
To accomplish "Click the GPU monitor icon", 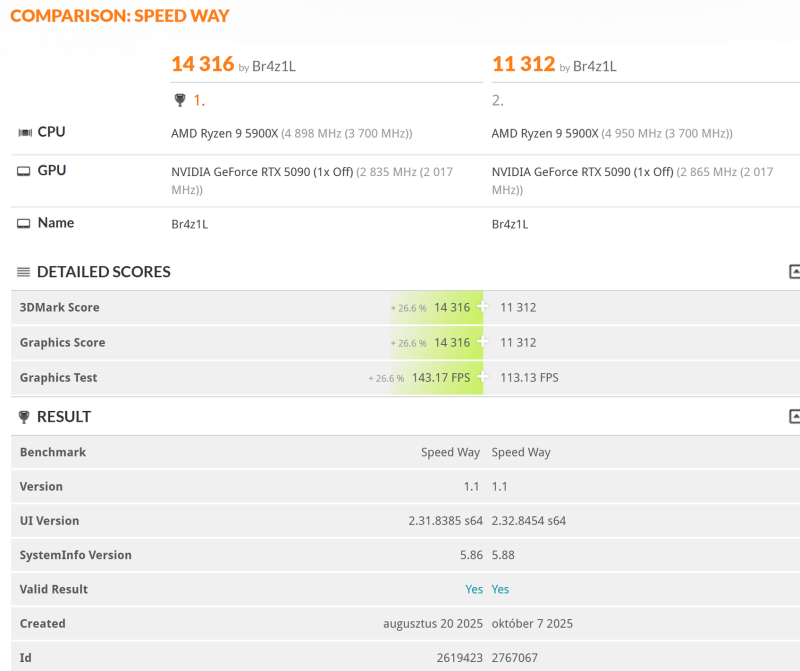I will point(25,171).
